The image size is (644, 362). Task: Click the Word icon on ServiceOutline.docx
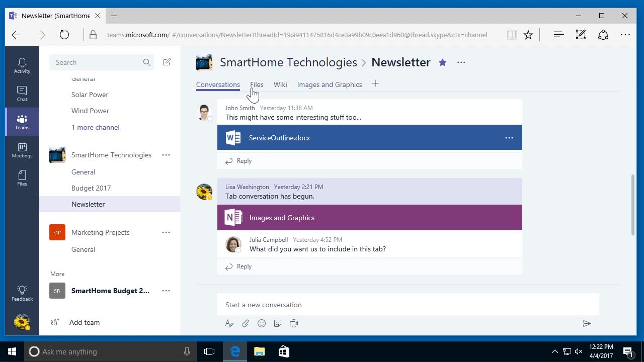(x=233, y=138)
